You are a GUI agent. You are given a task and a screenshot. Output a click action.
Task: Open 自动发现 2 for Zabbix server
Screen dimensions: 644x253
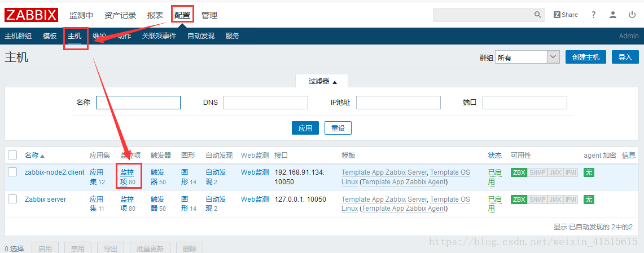click(x=216, y=204)
